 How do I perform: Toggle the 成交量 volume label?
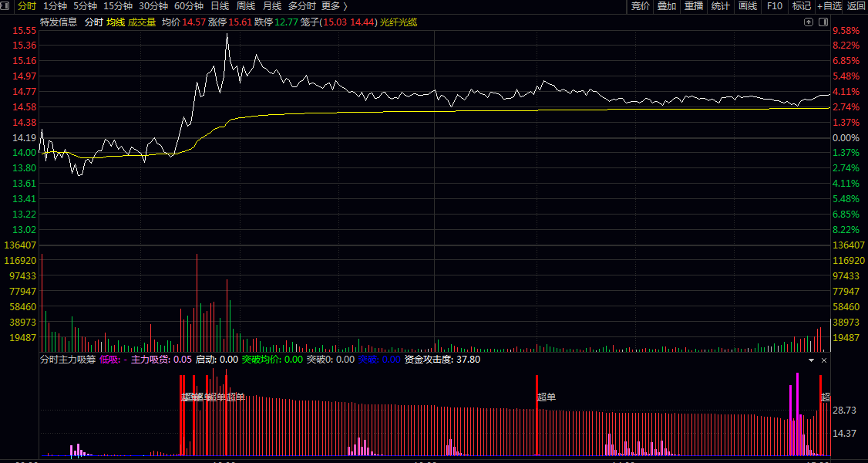click(142, 22)
